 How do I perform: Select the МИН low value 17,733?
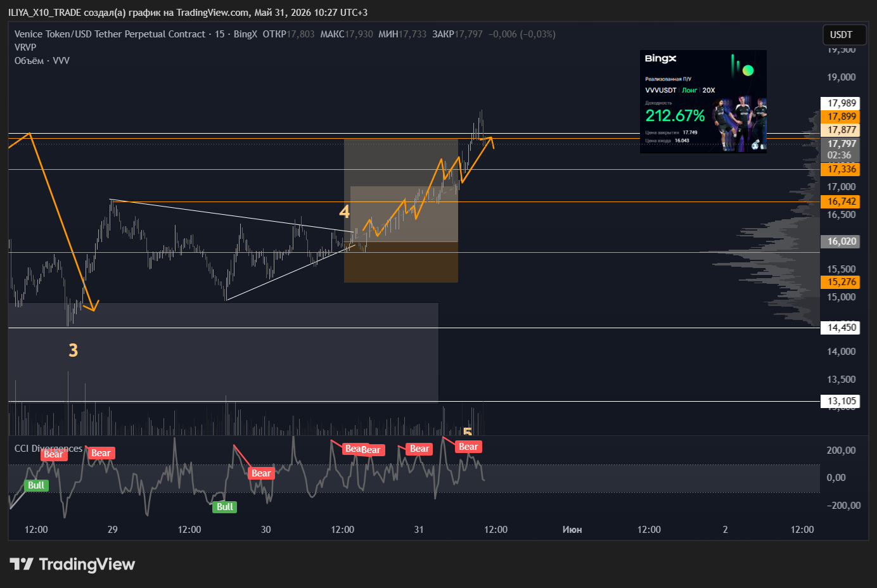tap(413, 34)
